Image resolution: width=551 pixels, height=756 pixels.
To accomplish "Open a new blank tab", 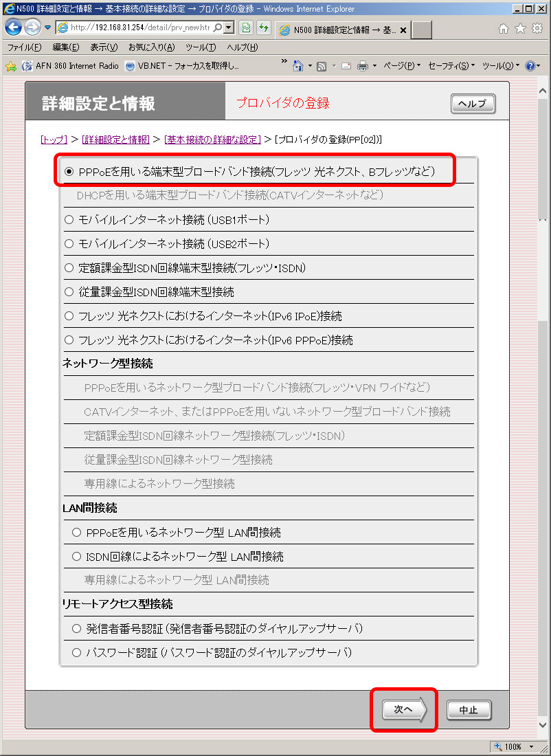I will (x=422, y=30).
